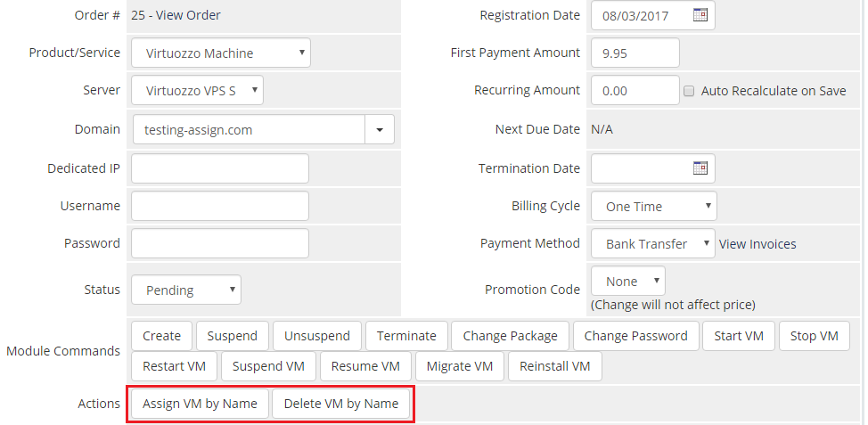868x425 pixels.
Task: Expand the Domain field caret button
Action: (x=380, y=129)
